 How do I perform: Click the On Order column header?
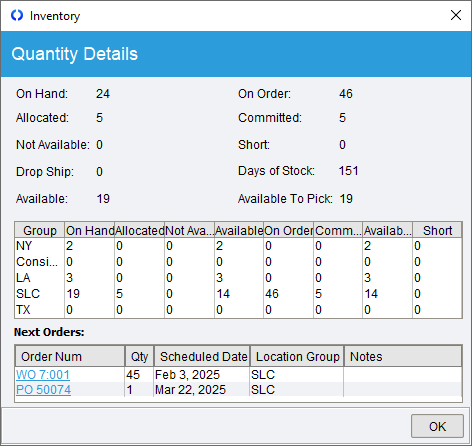click(288, 230)
